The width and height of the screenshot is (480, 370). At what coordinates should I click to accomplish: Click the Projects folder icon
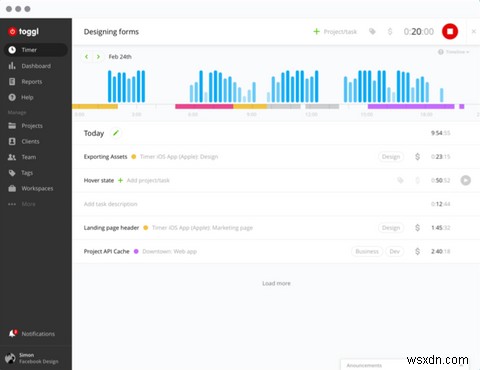pos(12,126)
